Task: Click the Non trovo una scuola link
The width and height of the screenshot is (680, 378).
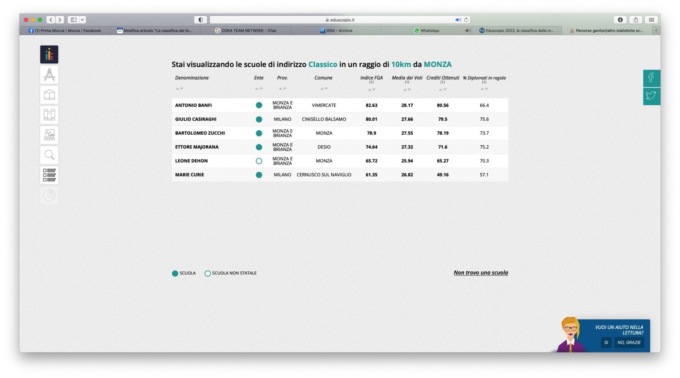Action: click(481, 273)
